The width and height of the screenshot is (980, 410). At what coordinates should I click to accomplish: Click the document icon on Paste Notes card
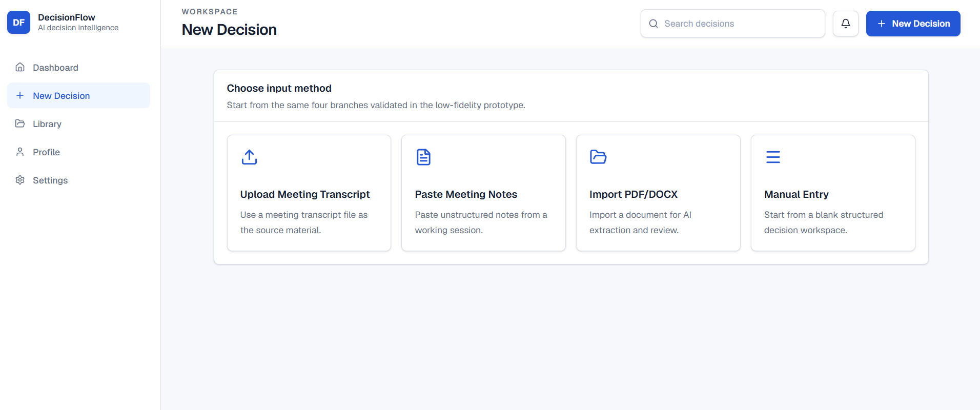tap(423, 157)
